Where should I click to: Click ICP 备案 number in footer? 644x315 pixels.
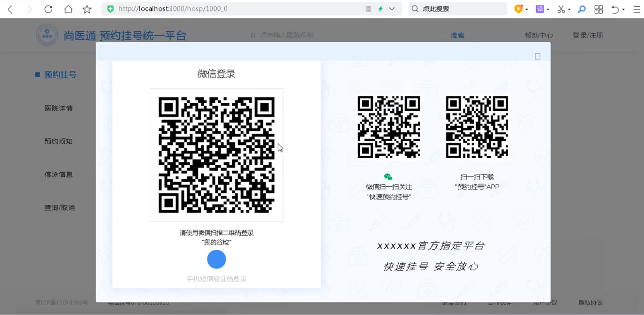pyautogui.click(x=61, y=303)
